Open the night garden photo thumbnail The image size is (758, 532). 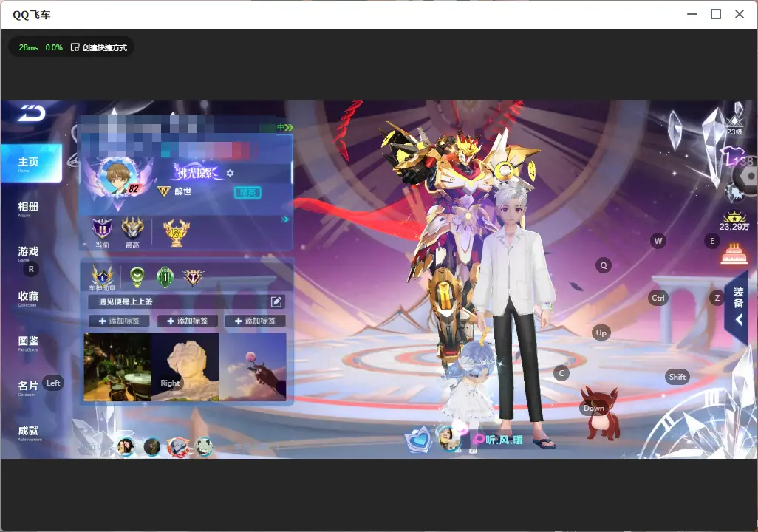pyautogui.click(x=117, y=367)
